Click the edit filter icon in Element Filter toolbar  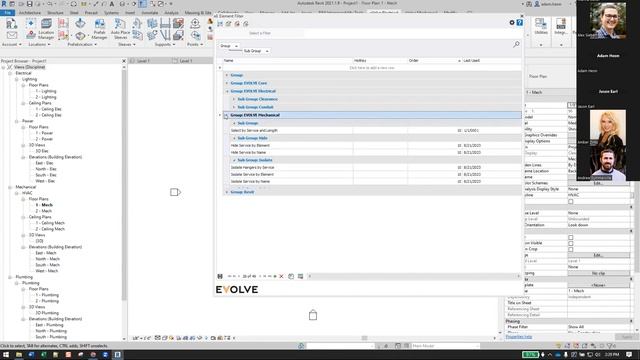(x=229, y=24)
